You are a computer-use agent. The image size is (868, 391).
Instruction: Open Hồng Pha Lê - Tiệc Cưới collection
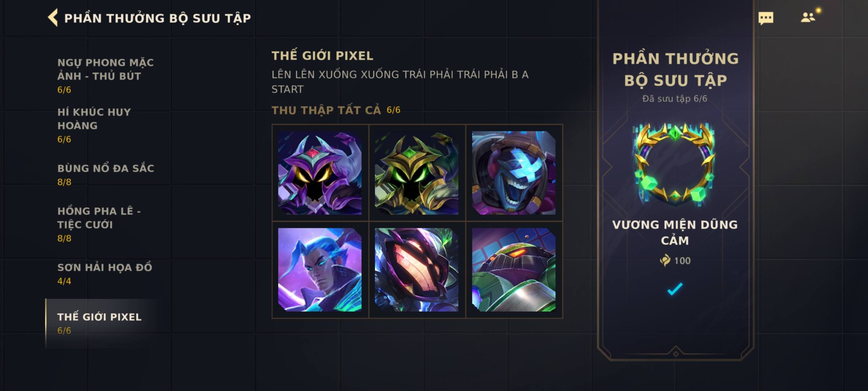pyautogui.click(x=99, y=224)
